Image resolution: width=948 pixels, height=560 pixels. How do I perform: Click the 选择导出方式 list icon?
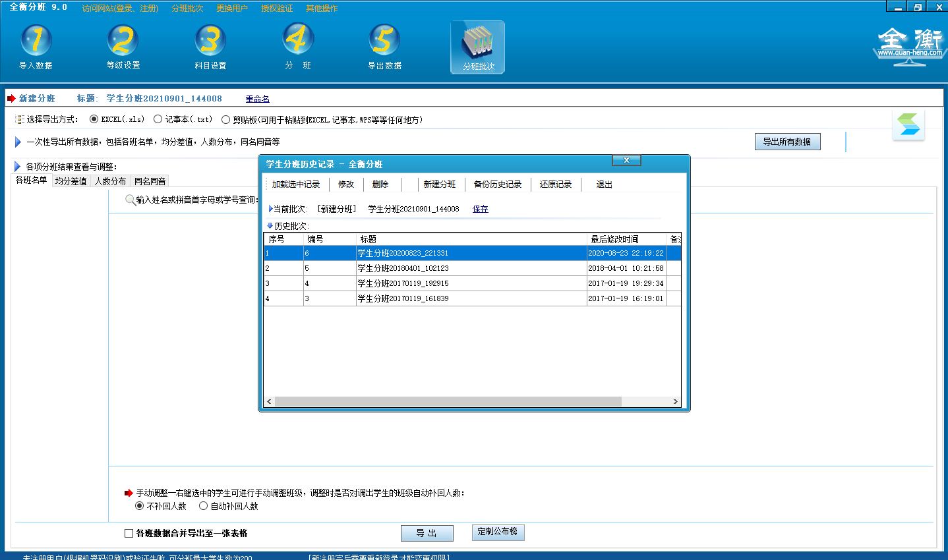point(20,119)
